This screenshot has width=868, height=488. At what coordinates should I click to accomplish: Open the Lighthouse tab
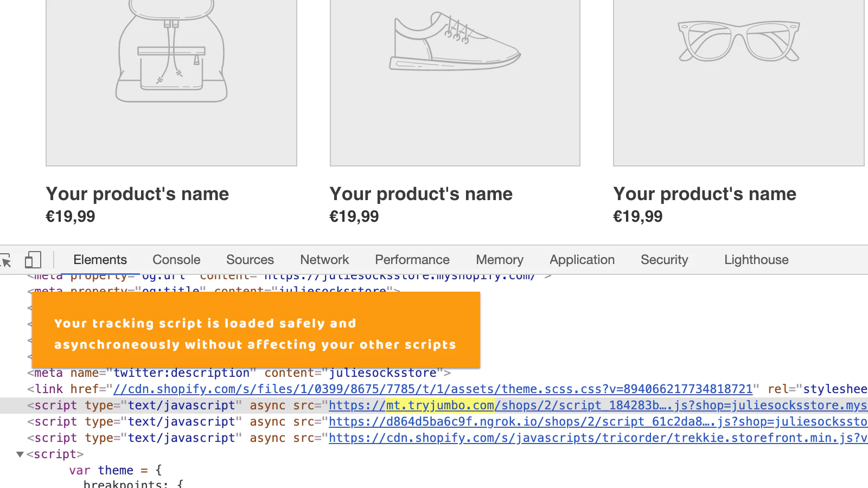pos(756,260)
